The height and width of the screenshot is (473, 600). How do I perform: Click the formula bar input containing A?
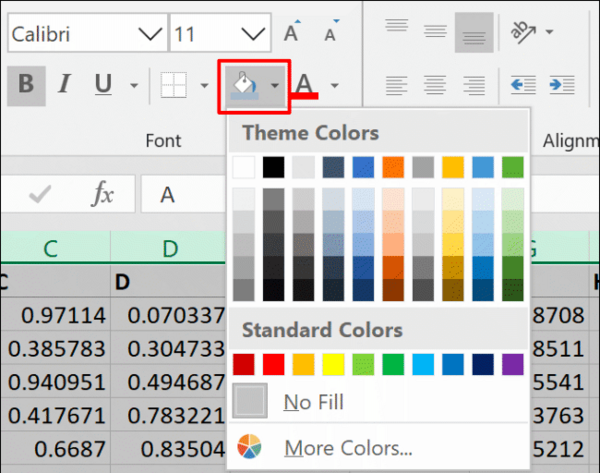tap(183, 194)
